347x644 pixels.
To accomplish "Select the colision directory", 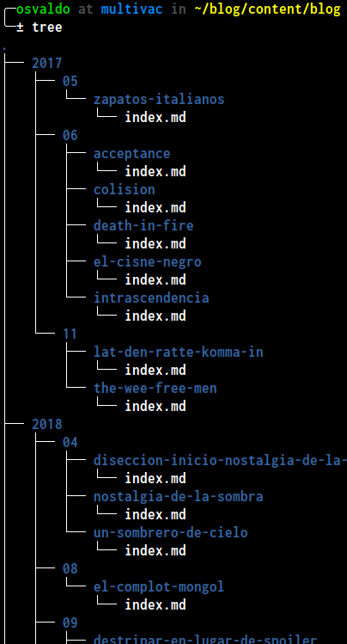I will (125, 190).
